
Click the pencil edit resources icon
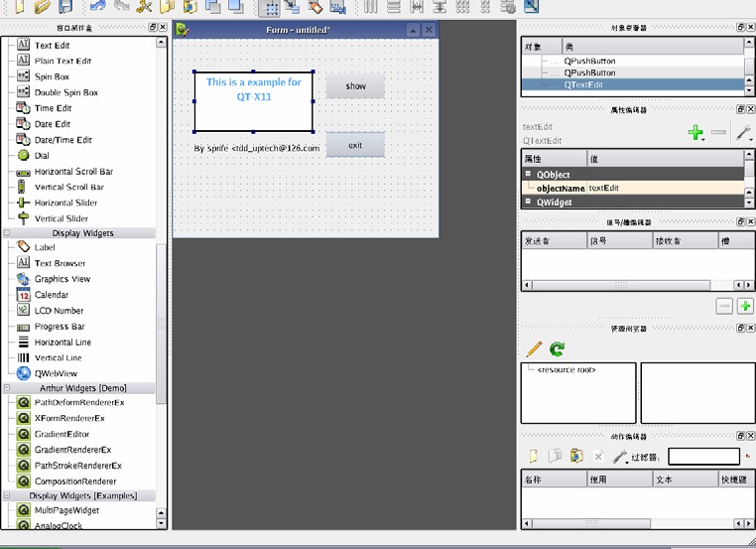pyautogui.click(x=534, y=349)
